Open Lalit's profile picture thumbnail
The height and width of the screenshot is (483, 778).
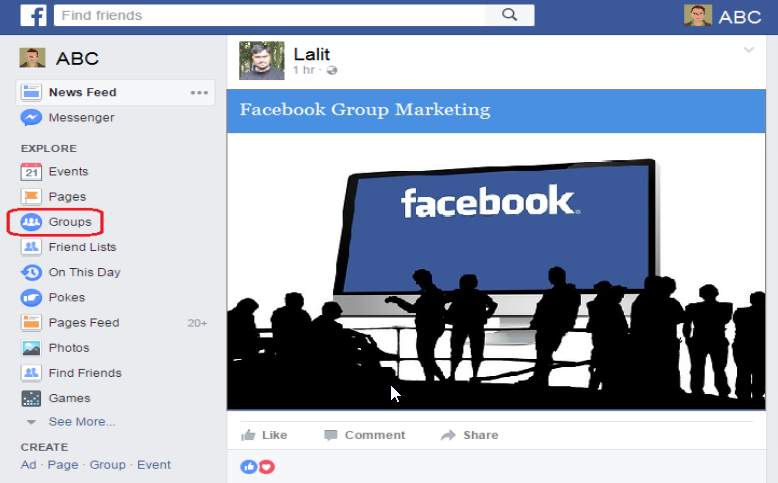click(261, 60)
